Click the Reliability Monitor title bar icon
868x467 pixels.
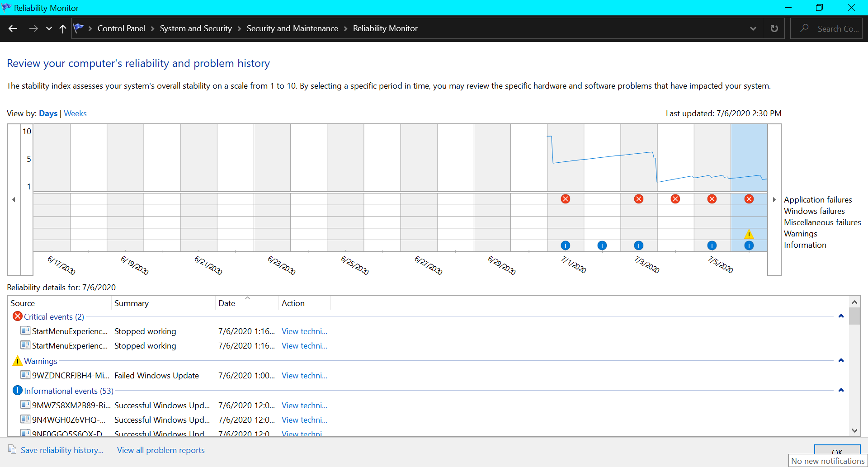pos(6,7)
